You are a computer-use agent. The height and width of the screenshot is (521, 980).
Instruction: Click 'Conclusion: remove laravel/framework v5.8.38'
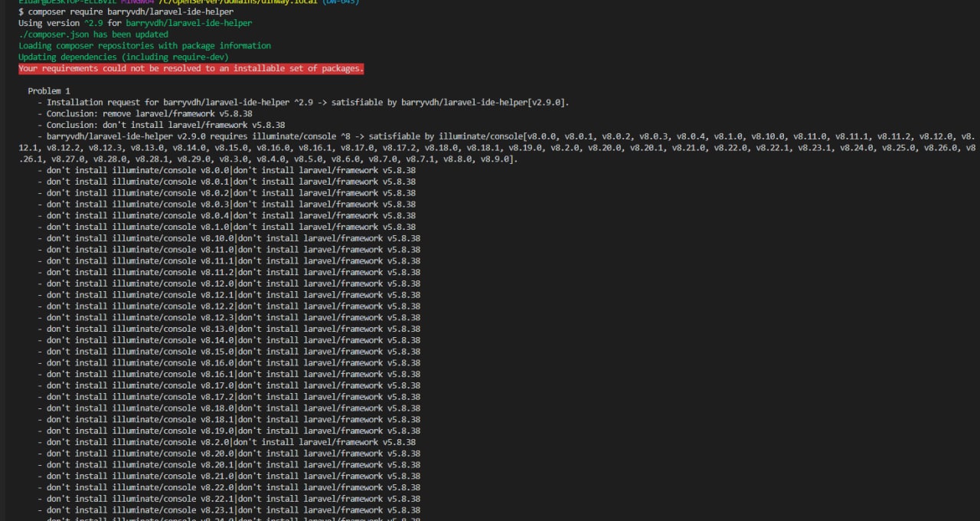(x=145, y=113)
